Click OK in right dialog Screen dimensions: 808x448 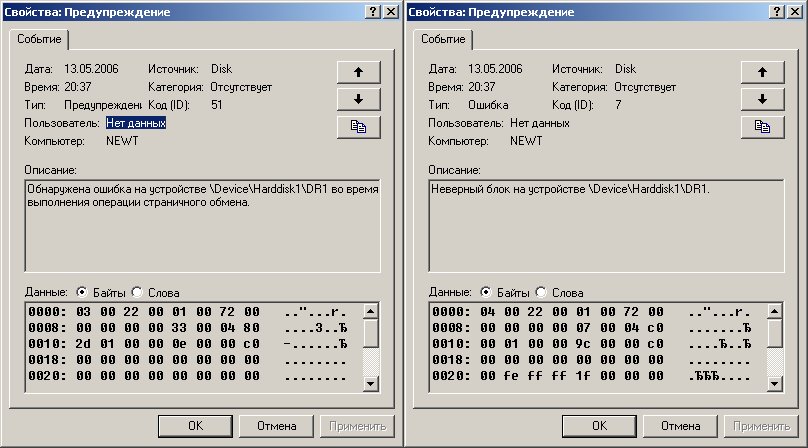[x=599, y=426]
